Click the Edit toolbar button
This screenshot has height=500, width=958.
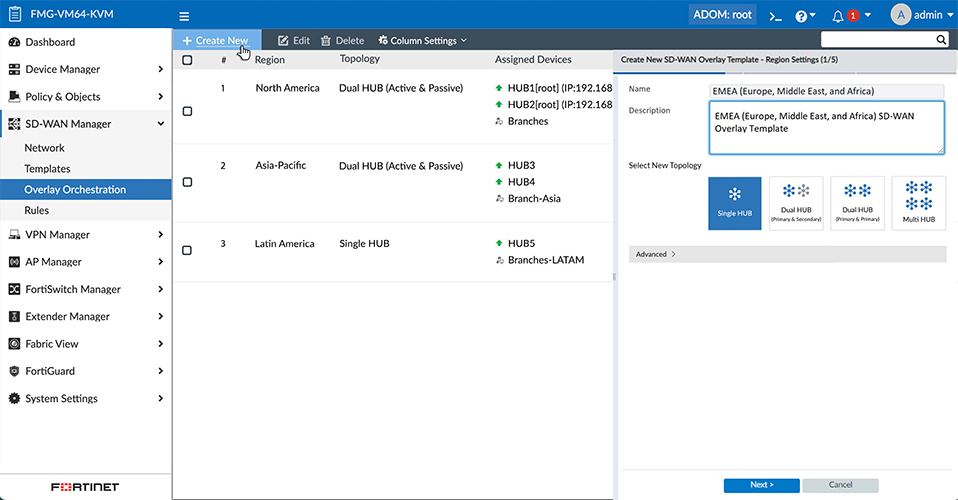[x=294, y=40]
